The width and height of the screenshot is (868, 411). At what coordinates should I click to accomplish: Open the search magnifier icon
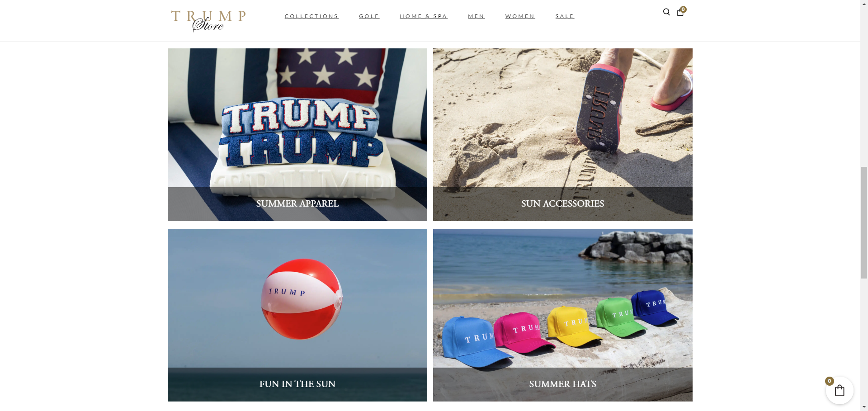click(666, 12)
